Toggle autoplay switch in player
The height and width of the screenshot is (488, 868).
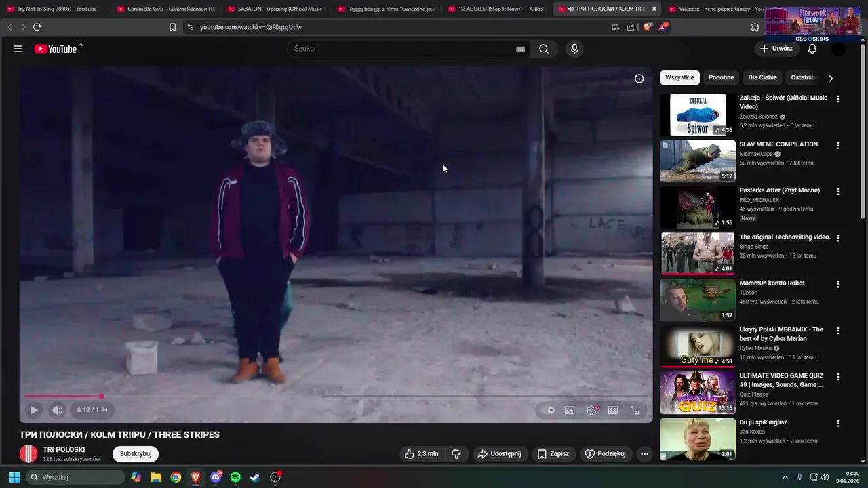click(548, 410)
